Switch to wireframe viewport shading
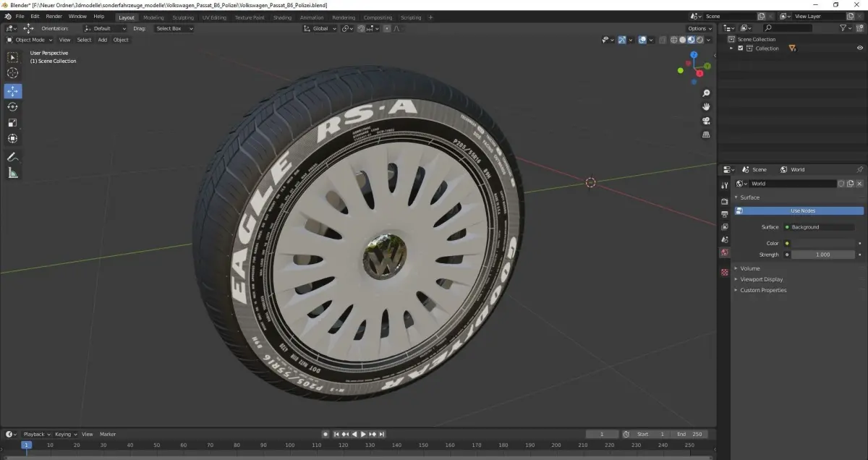 tap(674, 40)
